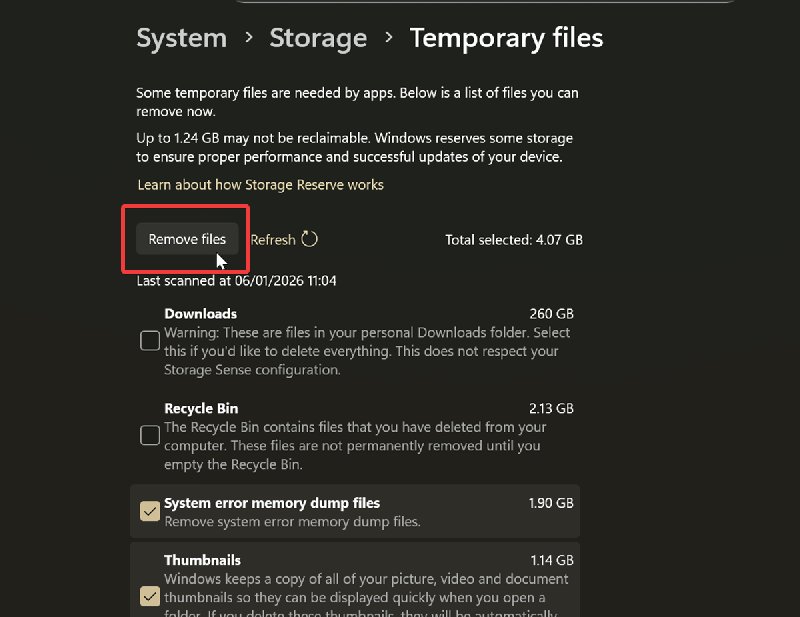The width and height of the screenshot is (800, 617).
Task: Enable the Recycle Bin checkbox
Action: (x=150, y=435)
